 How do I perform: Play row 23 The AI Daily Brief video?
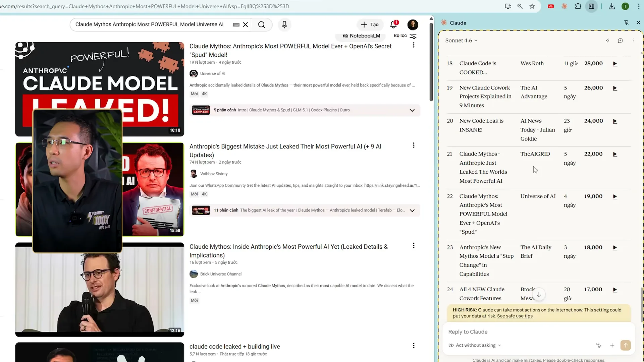pos(615,248)
